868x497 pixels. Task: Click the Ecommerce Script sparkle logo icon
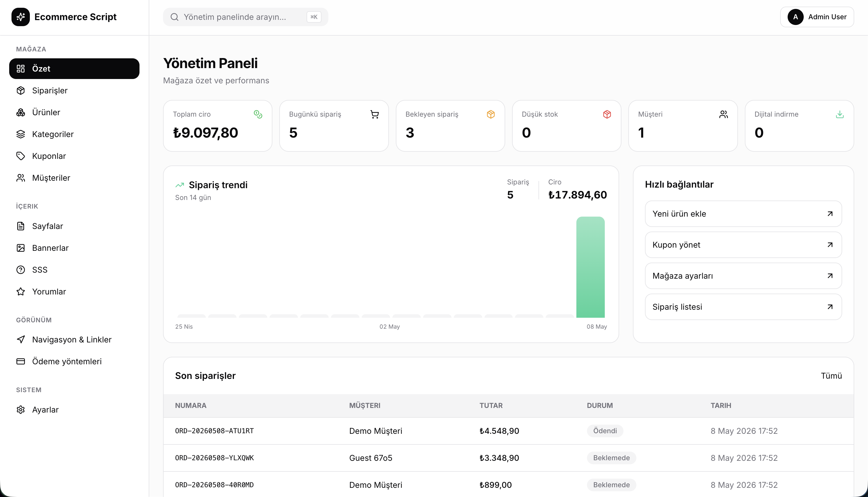click(20, 17)
